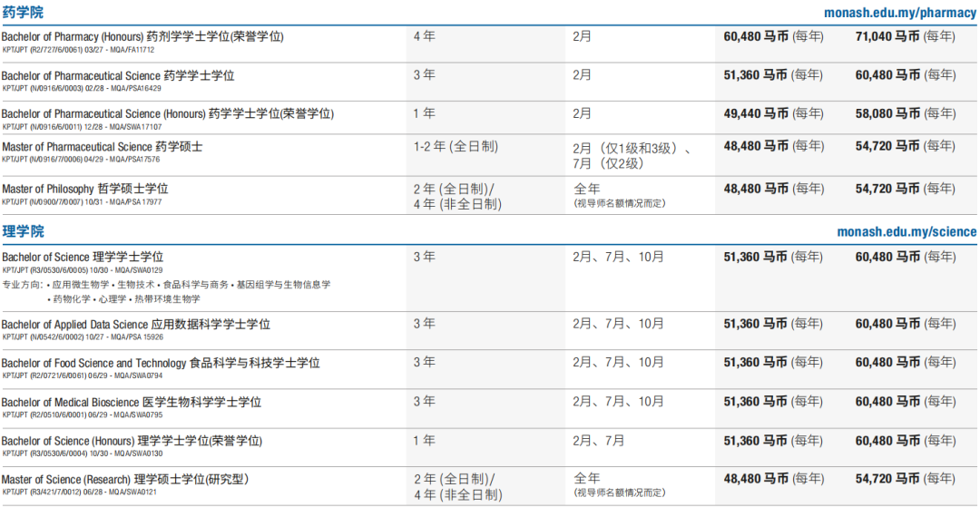Click the 2月（仅1级和3级）intake text

631,150
